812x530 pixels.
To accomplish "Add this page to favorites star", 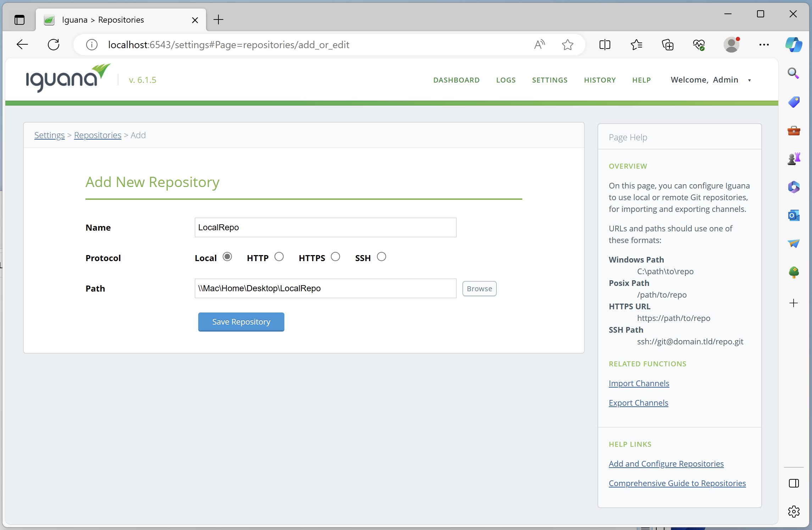I will (567, 45).
